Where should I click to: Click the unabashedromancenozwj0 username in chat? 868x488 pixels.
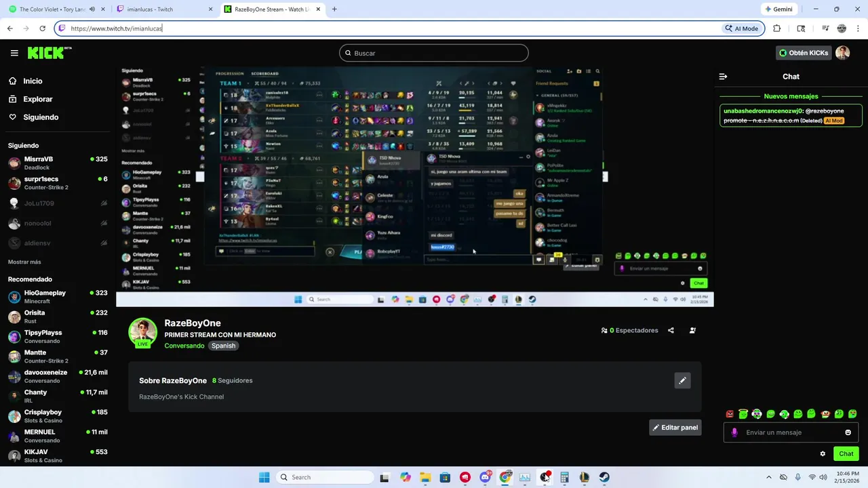pos(764,110)
